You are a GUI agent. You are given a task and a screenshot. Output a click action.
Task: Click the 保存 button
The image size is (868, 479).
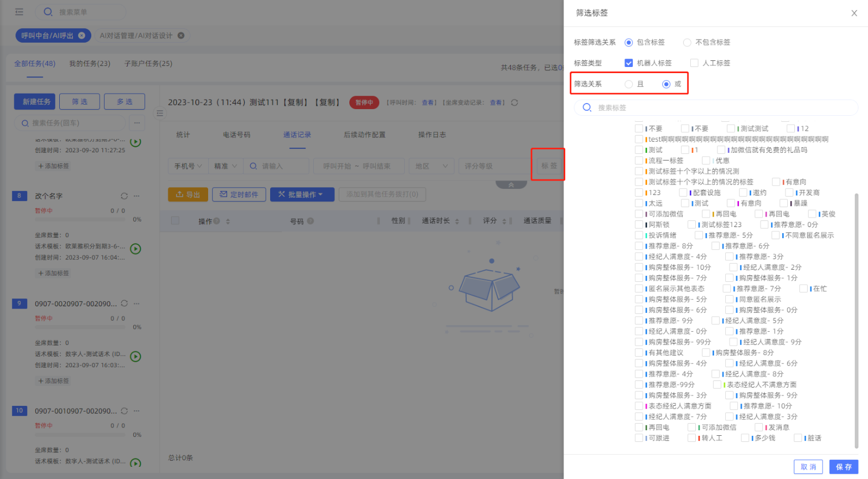click(x=843, y=467)
